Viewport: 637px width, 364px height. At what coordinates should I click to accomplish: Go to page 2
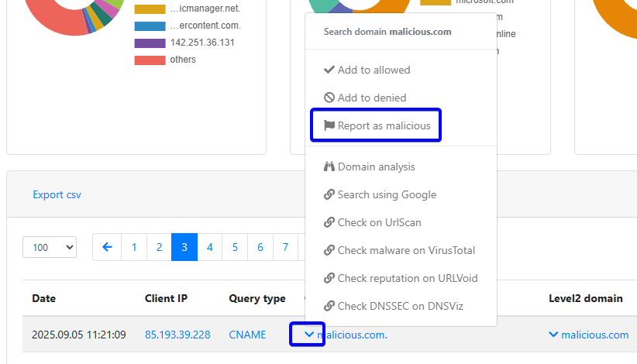pyautogui.click(x=160, y=247)
